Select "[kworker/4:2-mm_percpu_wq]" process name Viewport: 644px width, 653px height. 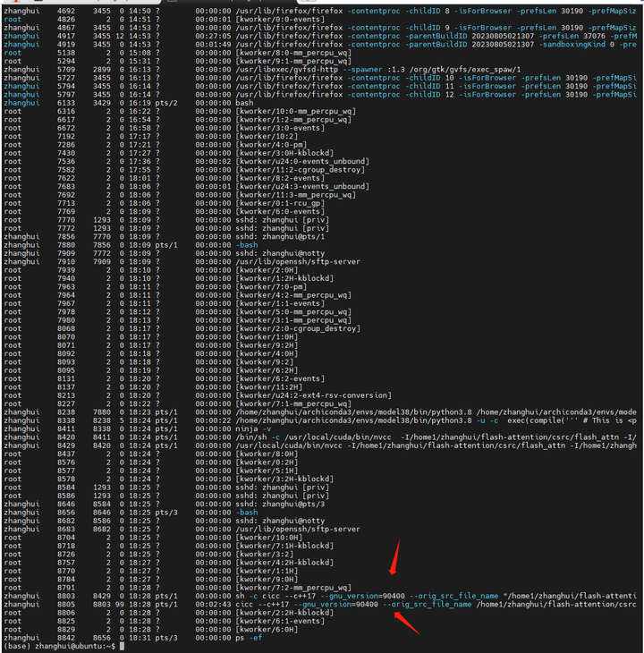[293, 295]
